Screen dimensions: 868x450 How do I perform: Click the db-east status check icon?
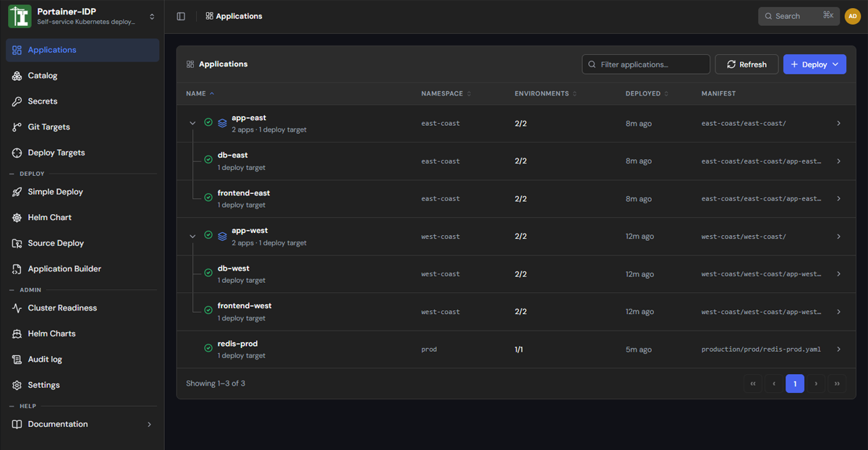pyautogui.click(x=208, y=161)
